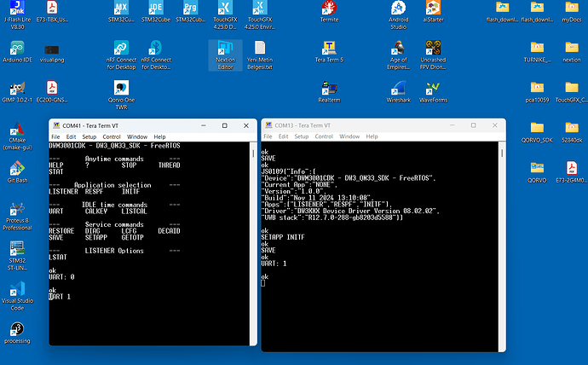Launch Git Bash shortcut
Screen dimensions: 588x365
[x=17, y=171]
